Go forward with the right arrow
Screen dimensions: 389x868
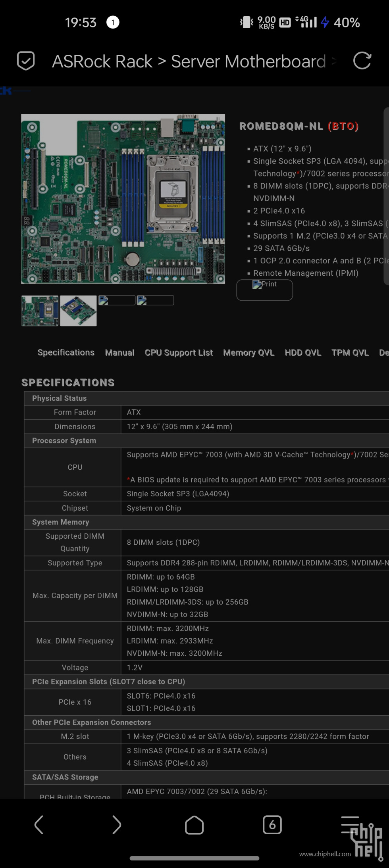click(x=117, y=825)
